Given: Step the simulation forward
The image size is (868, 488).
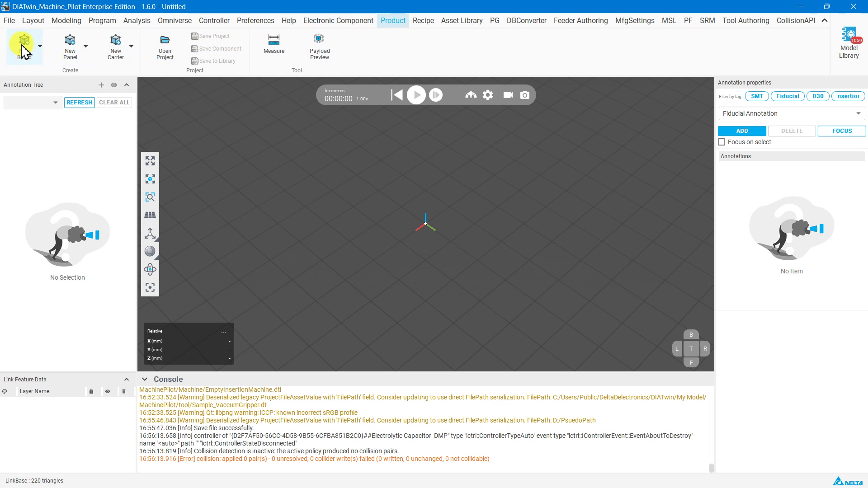Looking at the screenshot, I should coord(436,95).
